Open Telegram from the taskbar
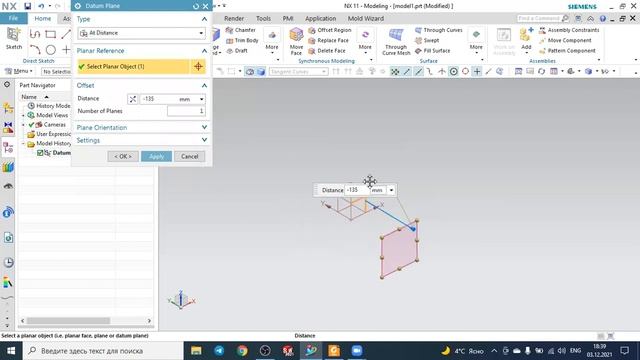Screen dimensions: 640x360 pos(219,351)
